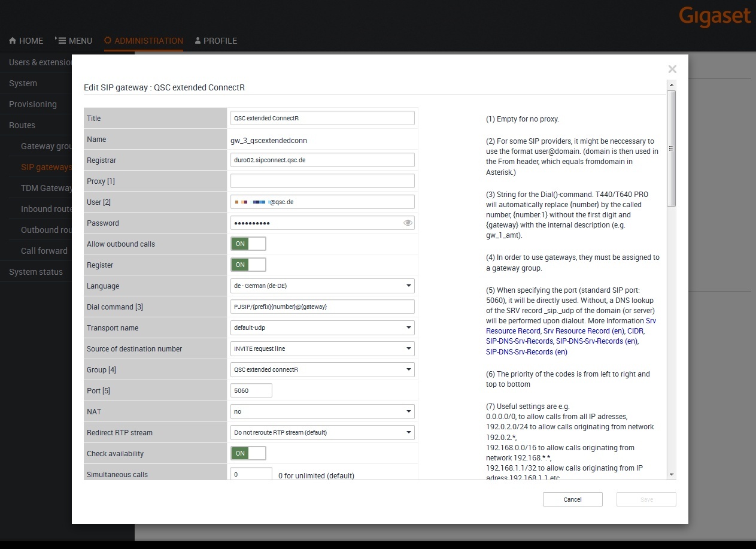Expand Routes in the sidebar

[x=36, y=125]
